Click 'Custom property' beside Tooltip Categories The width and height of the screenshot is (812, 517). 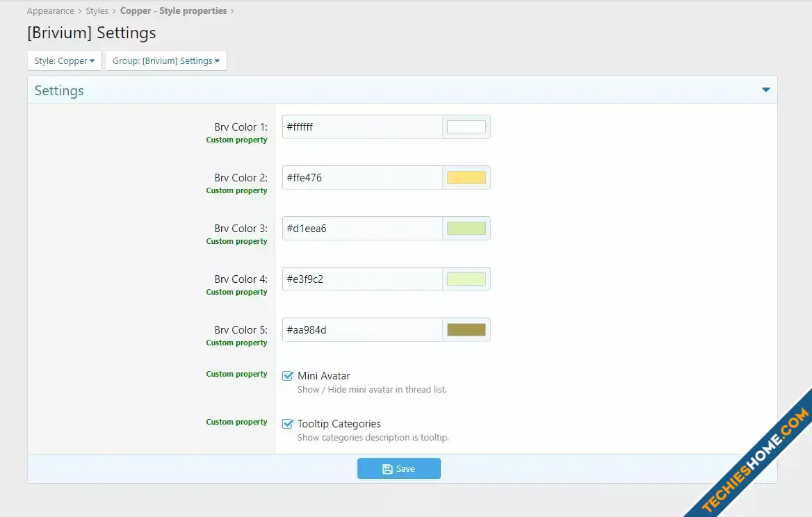[236, 422]
